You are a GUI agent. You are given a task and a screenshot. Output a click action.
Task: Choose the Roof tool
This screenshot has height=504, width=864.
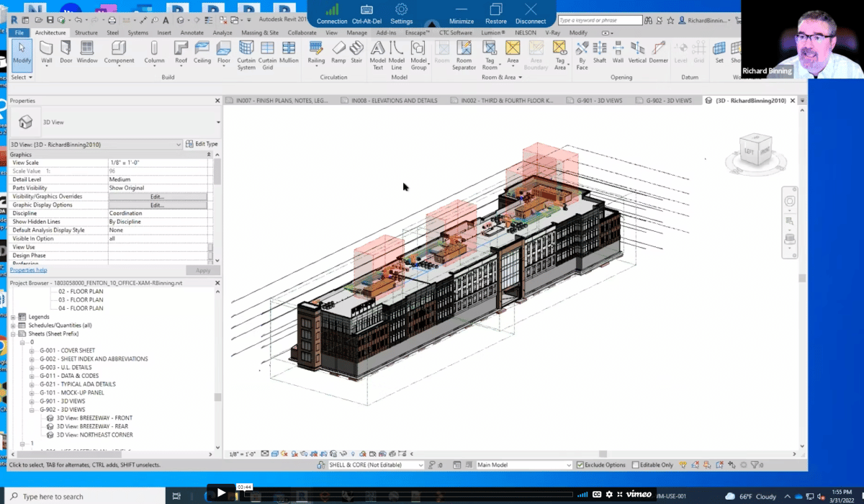(181, 52)
